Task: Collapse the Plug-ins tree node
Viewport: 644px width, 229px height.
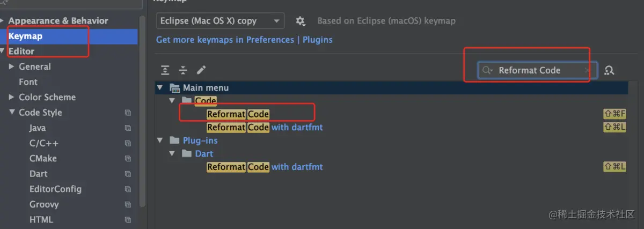Action: [159, 141]
